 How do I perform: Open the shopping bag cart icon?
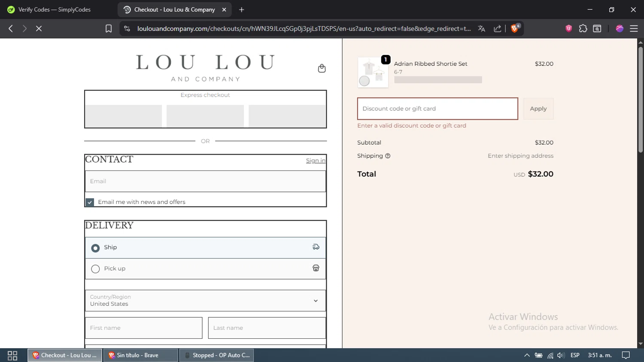(322, 68)
